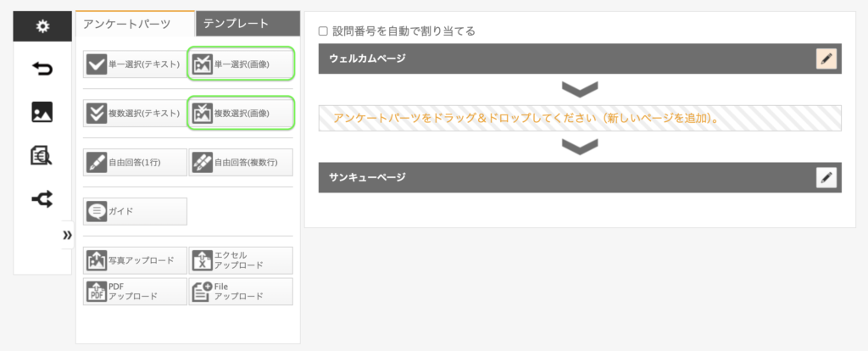This screenshot has height=351, width=868.
Task: Switch to the テンプレート tab
Action: pos(247,24)
